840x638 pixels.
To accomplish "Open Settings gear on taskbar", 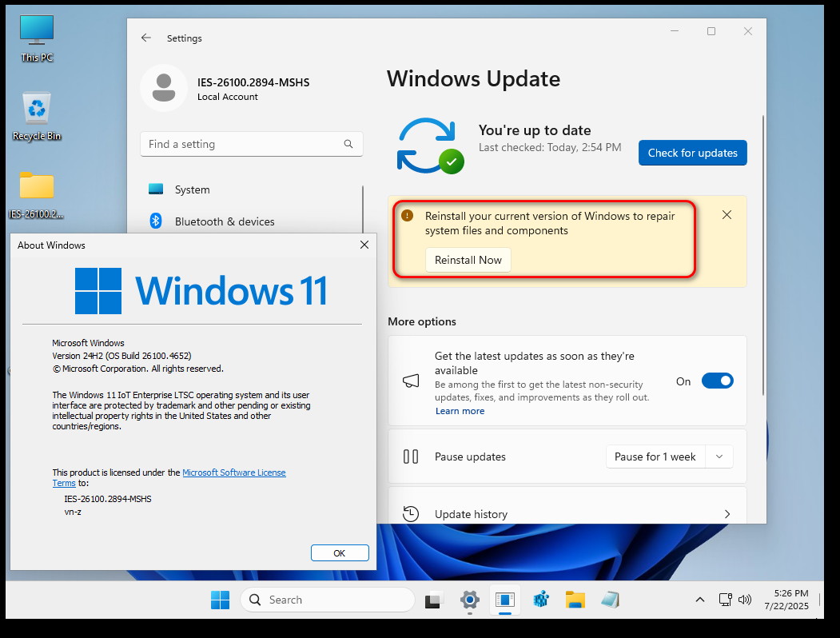I will [x=470, y=600].
